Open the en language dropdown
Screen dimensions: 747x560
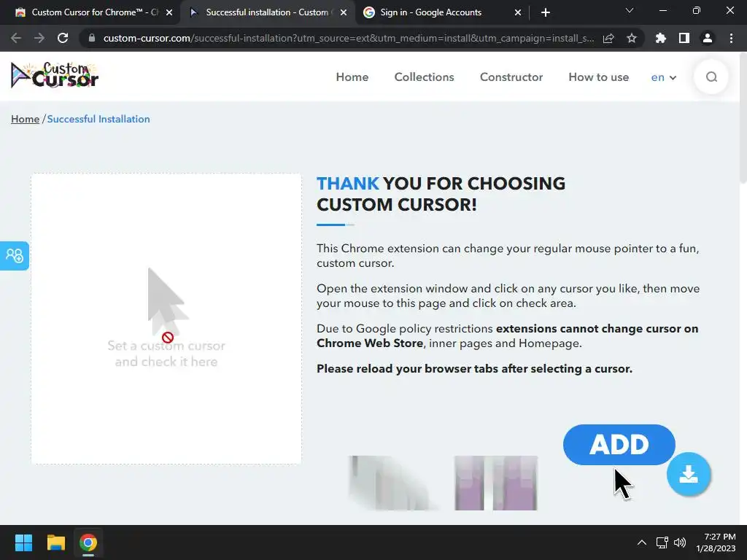(x=663, y=77)
